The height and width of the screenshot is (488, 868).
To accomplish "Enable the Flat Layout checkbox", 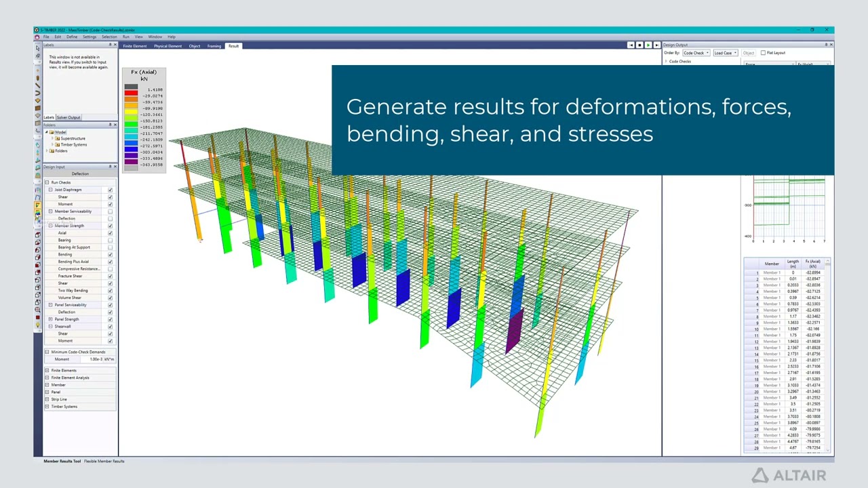I will pyautogui.click(x=763, y=53).
